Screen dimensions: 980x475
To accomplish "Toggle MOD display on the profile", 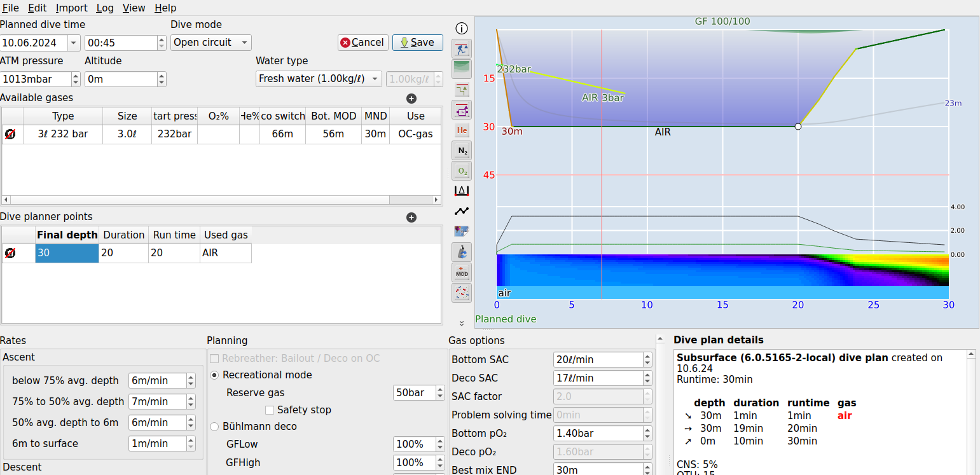I will (x=462, y=272).
